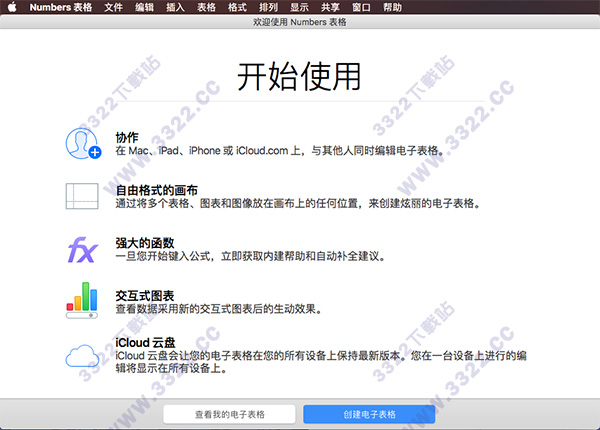
Task: Click the 自由格式的画布 heading
Action: click(x=157, y=190)
